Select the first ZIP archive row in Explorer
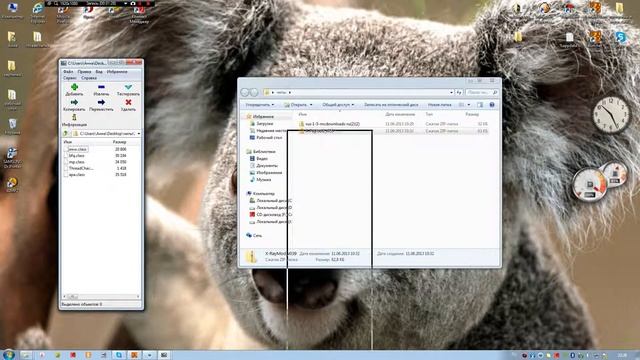Screen dimensions: 640x360 [x=393, y=124]
